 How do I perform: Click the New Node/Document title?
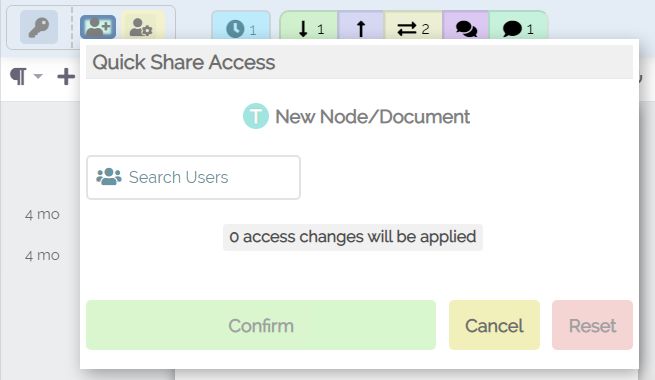click(x=373, y=117)
